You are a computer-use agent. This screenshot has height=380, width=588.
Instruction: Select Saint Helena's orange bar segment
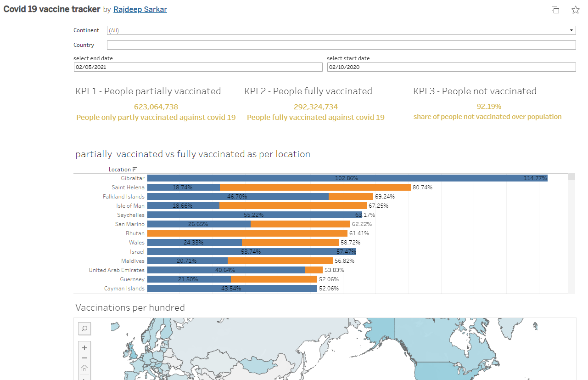[x=315, y=187]
